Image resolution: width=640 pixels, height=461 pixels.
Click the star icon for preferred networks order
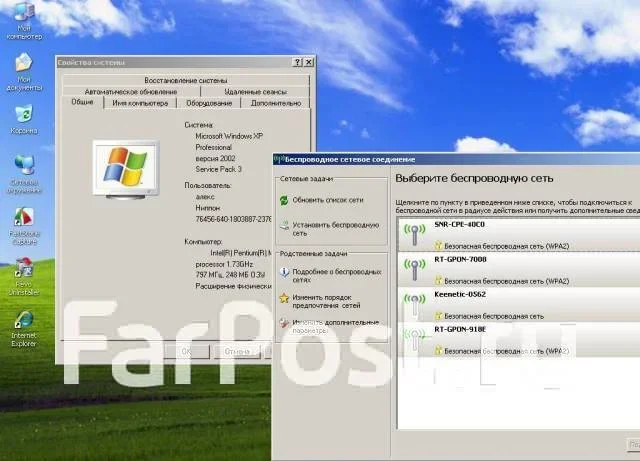[284, 298]
